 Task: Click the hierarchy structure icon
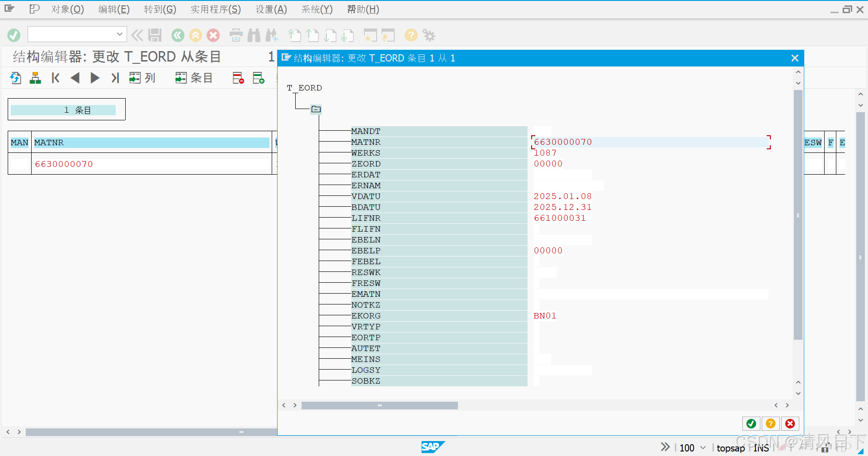point(35,78)
